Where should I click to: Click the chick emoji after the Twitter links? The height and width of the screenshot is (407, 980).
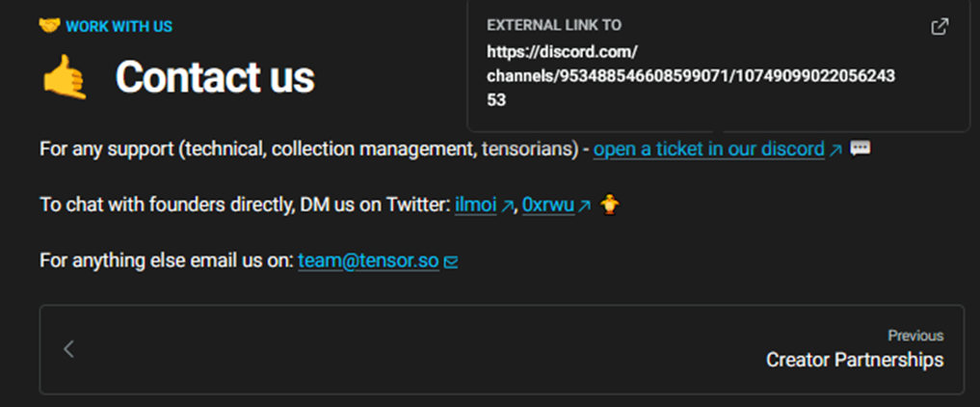(x=608, y=204)
